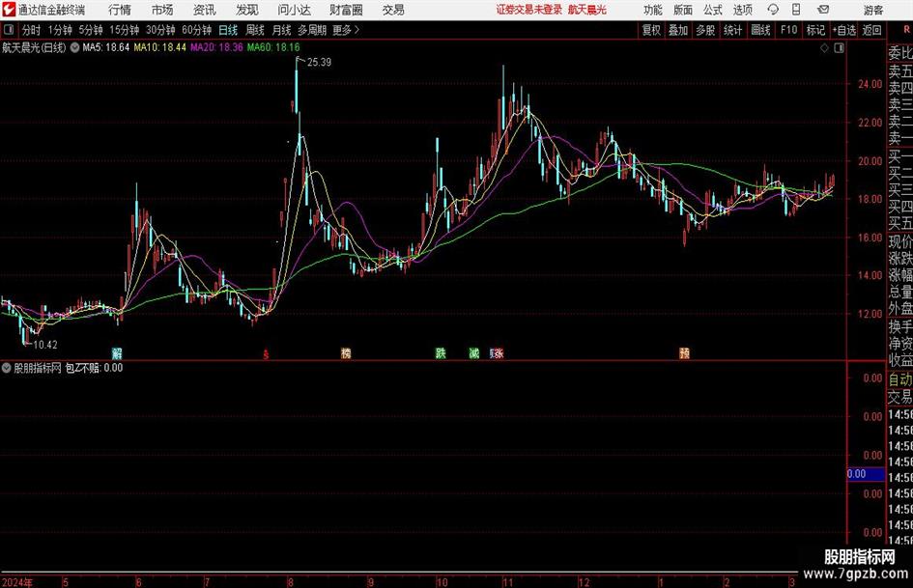Switch to the 月线 monthly tab
This screenshot has height=588, width=913.
click(281, 30)
